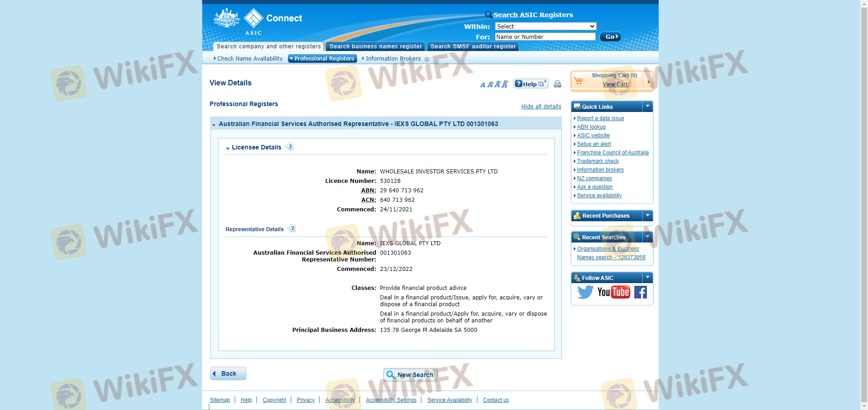Viewport: 868px width, 410px height.
Task: Switch to Search business names register tab
Action: 375,47
